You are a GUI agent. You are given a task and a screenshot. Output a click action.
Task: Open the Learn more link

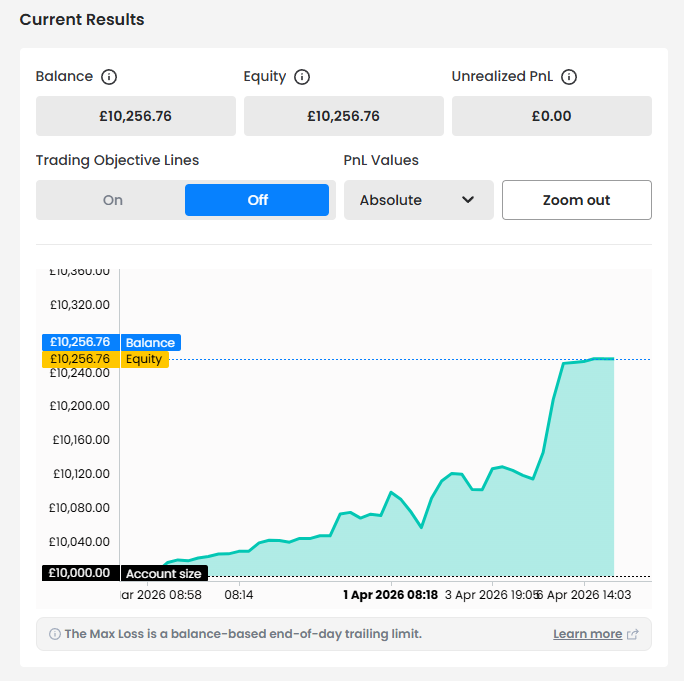(x=588, y=634)
